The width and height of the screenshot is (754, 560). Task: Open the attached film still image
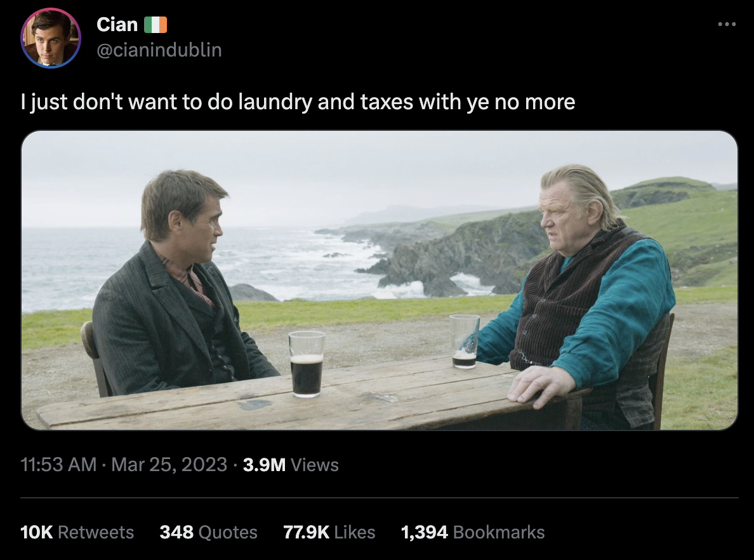(x=380, y=280)
